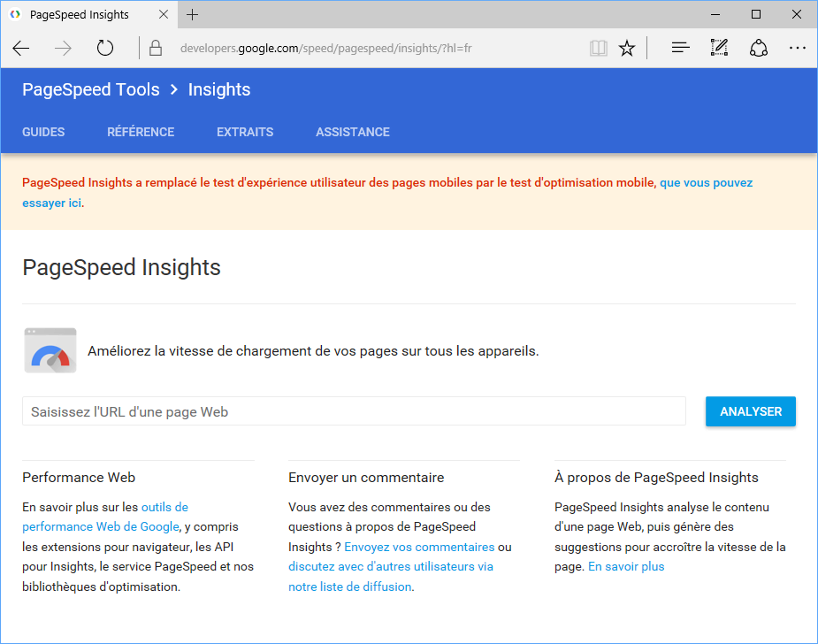
Task: Click 'En savoir plus' about PageSpeed Insights
Action: (625, 566)
